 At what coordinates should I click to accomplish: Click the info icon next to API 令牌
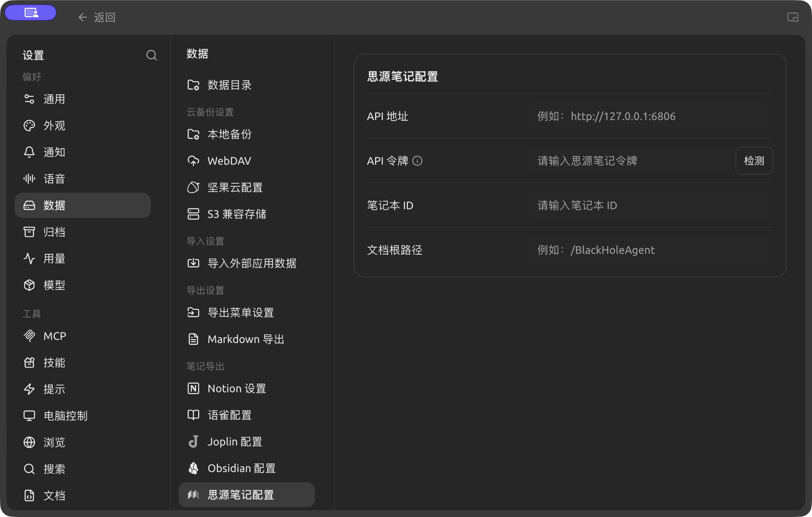(x=417, y=161)
